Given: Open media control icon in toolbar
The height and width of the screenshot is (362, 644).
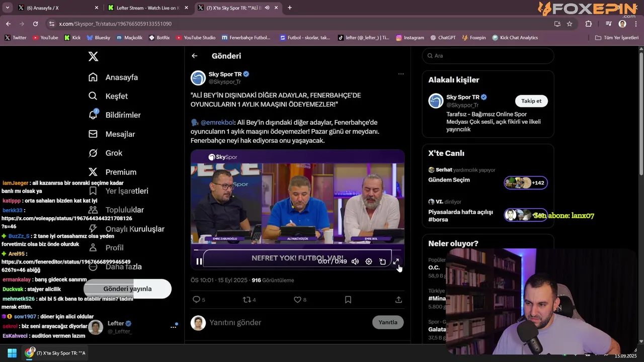Looking at the screenshot, I should pos(609,24).
